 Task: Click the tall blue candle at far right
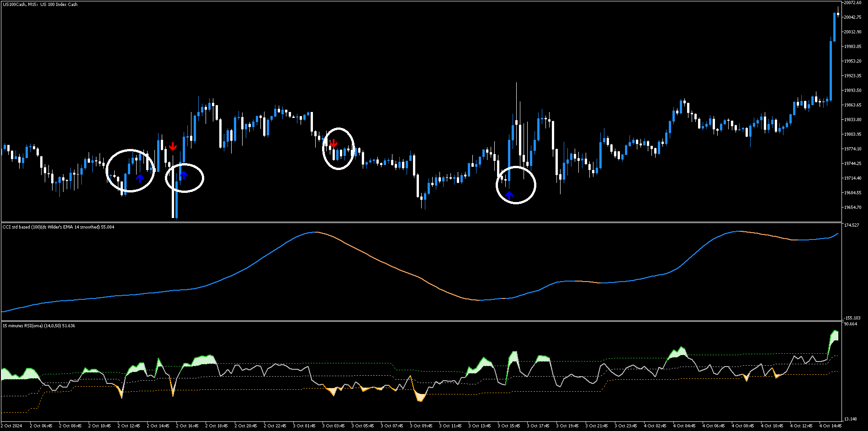831,71
